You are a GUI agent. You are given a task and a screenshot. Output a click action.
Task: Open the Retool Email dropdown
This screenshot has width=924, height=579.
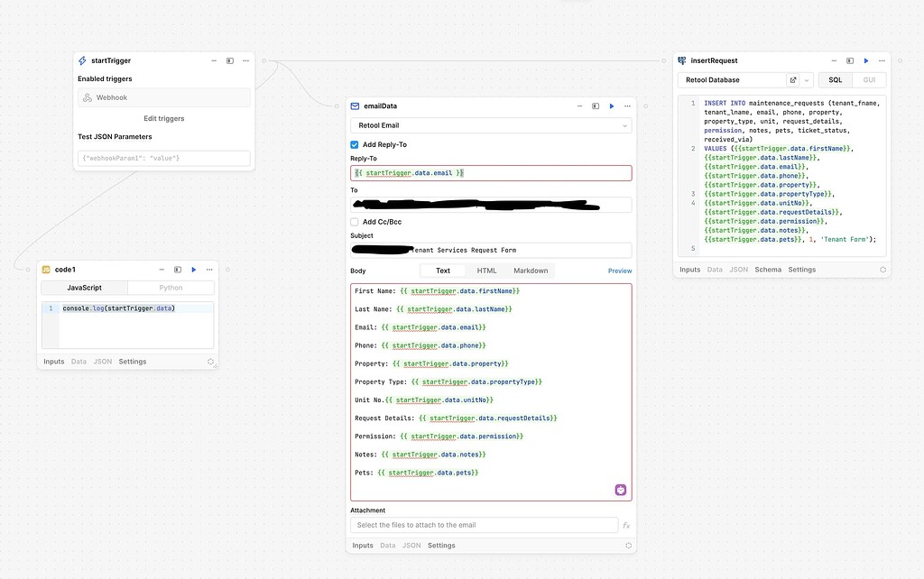pyautogui.click(x=491, y=125)
